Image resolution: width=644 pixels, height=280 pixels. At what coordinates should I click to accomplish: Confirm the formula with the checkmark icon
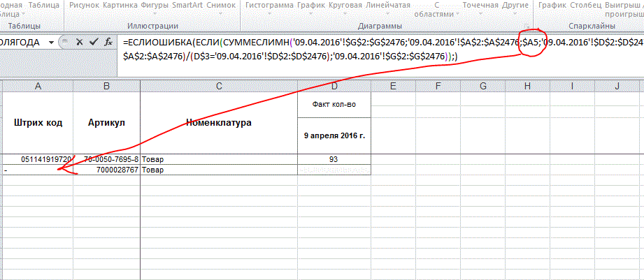pyautogui.click(x=94, y=42)
